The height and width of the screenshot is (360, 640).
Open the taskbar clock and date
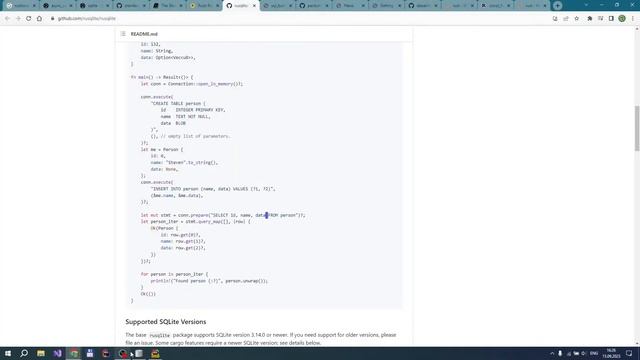(x=611, y=353)
